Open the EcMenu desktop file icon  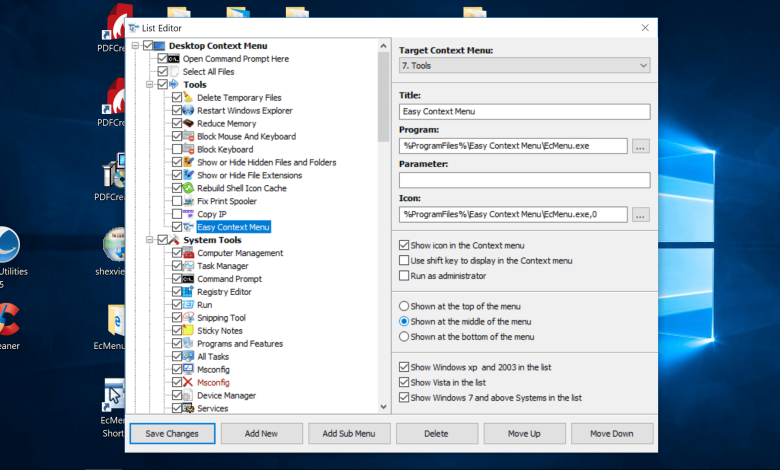coord(115,320)
